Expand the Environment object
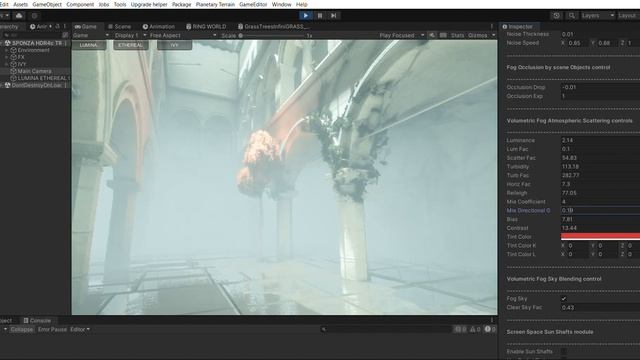Screen dimensions: 640x360 pyautogui.click(x=6, y=50)
